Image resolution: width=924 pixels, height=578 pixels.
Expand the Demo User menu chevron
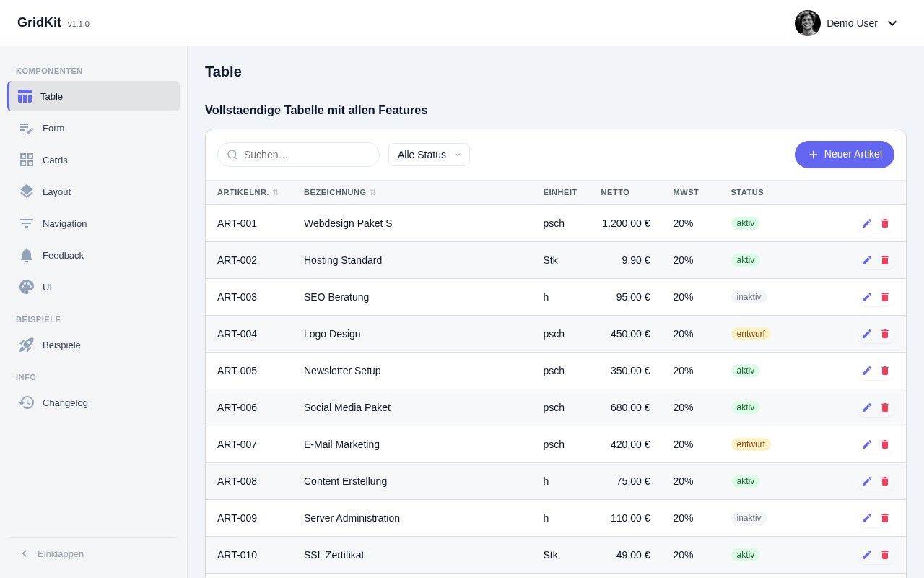[x=892, y=23]
